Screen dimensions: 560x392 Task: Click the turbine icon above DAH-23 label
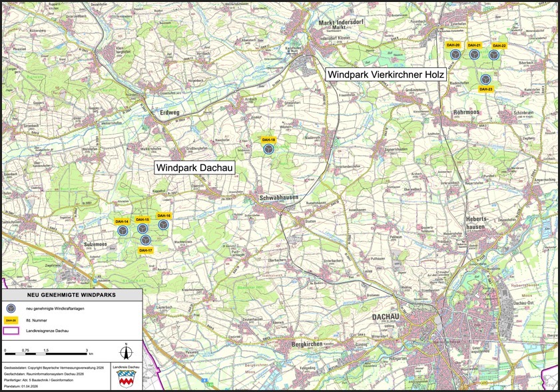[485, 79]
